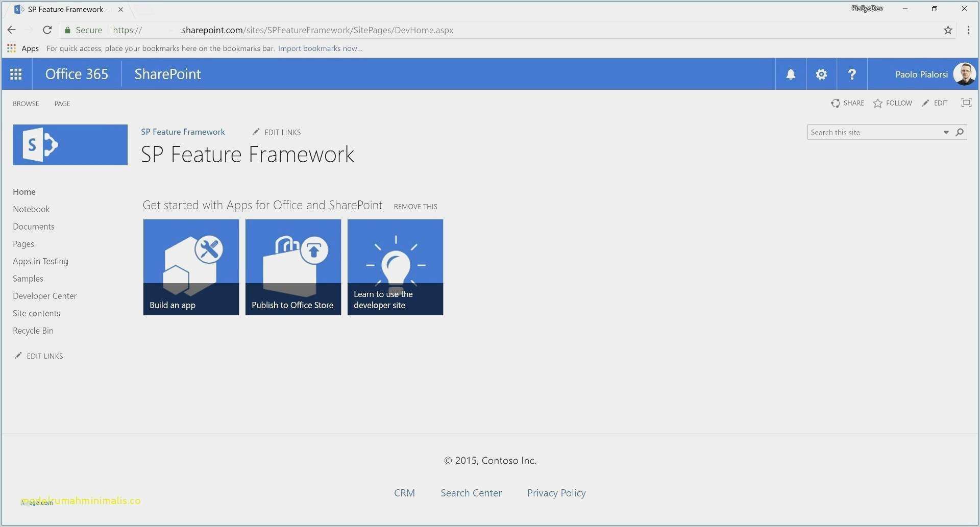Viewport: 980px width, 527px height.
Task: Go to Home in the left navigation
Action: 24,192
